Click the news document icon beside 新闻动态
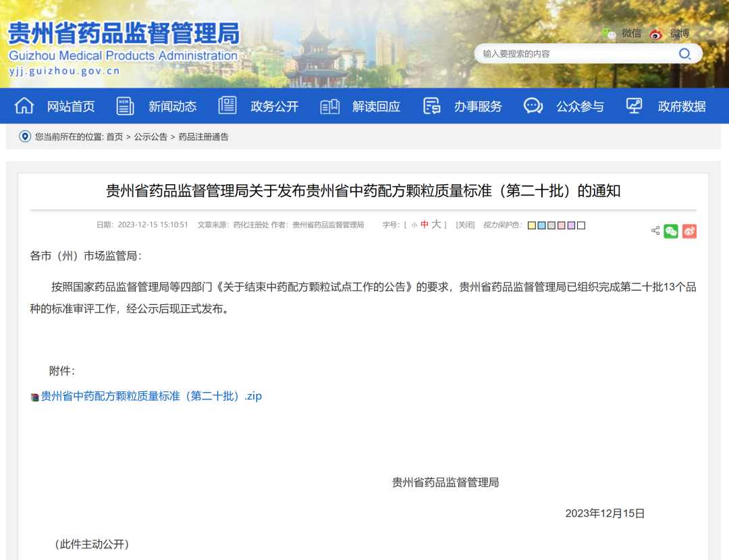Image resolution: width=729 pixels, height=560 pixels. click(x=125, y=106)
